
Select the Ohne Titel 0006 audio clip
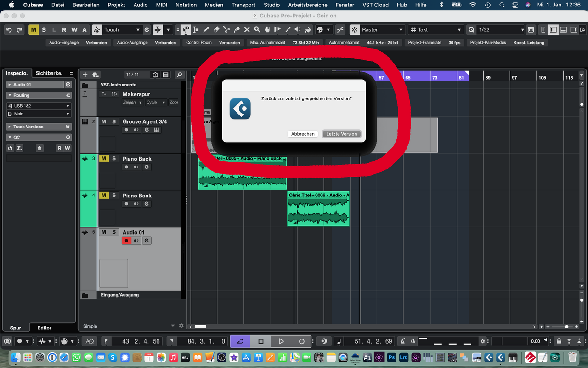pyautogui.click(x=318, y=209)
